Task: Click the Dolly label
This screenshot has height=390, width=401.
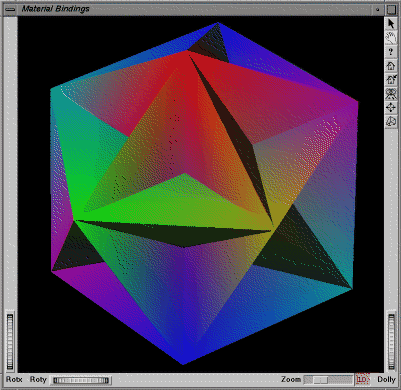Action: 386,379
